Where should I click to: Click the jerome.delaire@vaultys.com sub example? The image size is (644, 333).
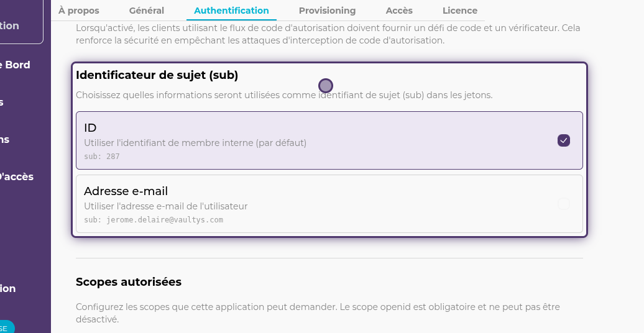pos(153,220)
